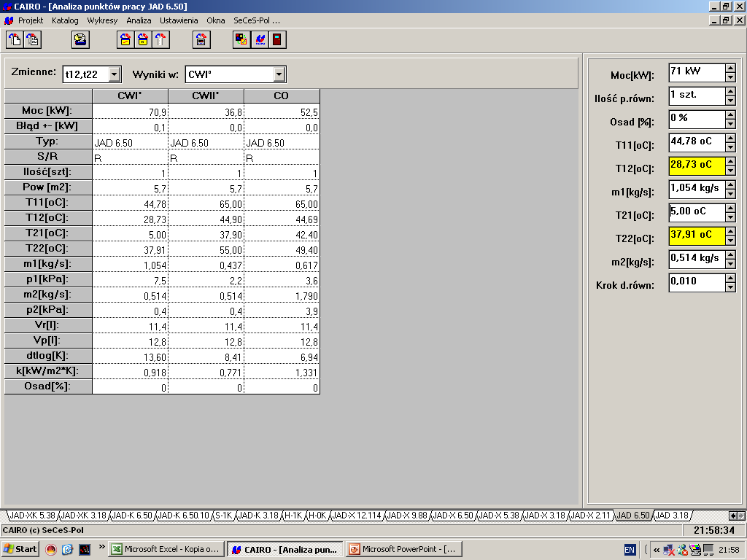Screen dimensions: 747x560
Task: Click the brown exit door toolbar icon
Action: [277, 39]
